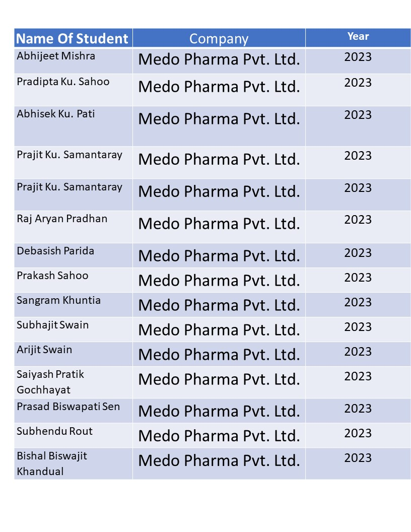The height and width of the screenshot is (532, 411).
Task: Click the Company column header
Action: click(x=219, y=38)
